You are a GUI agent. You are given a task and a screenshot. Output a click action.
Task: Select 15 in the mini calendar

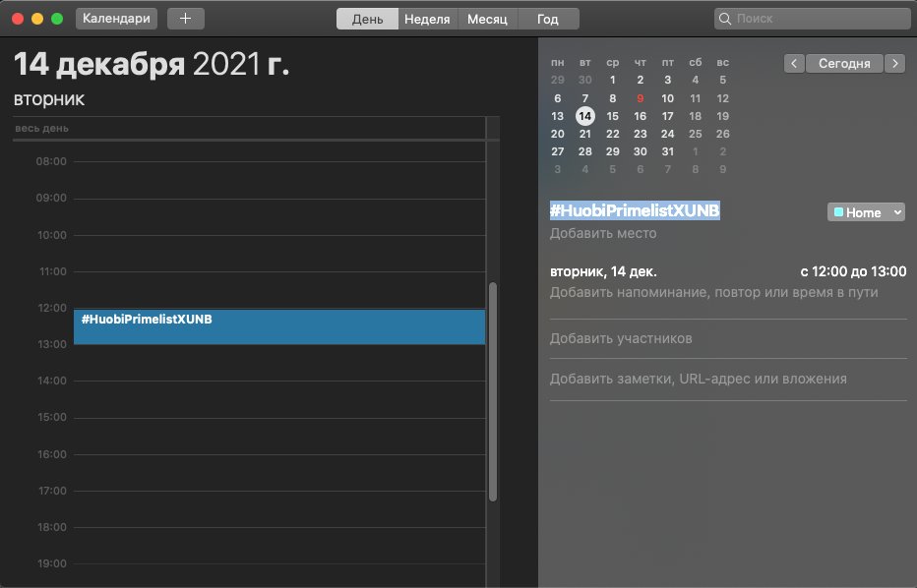[612, 116]
